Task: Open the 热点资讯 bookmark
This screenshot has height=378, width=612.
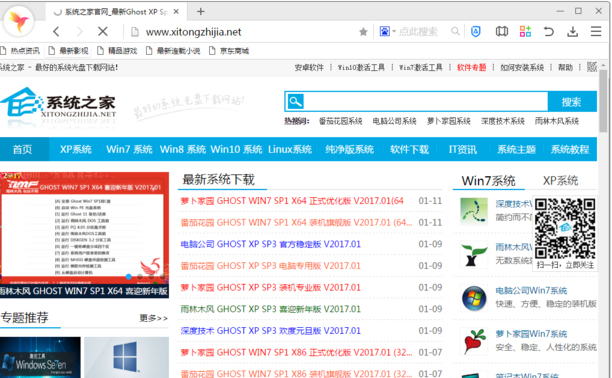Action: tap(20, 51)
